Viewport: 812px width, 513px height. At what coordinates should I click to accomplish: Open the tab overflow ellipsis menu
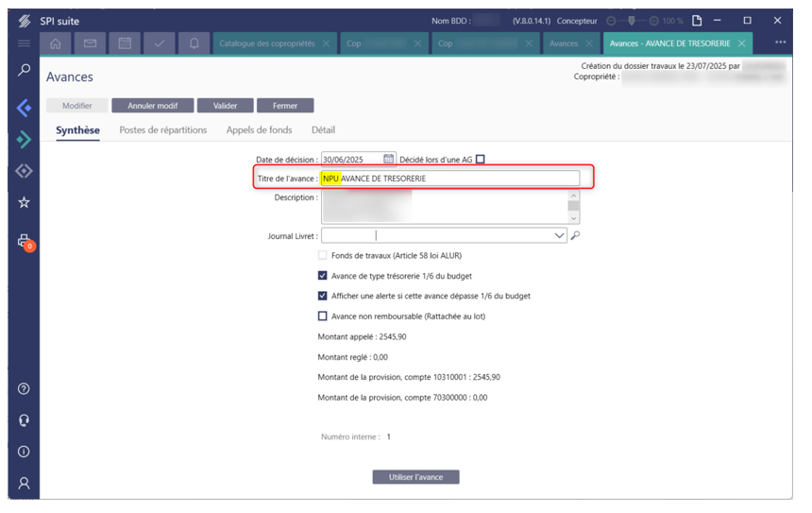(x=780, y=43)
